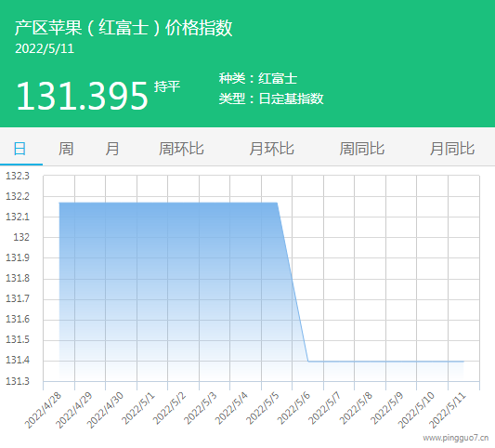Click the 2022/4/28 x-axis label
The width and height of the screenshot is (495, 448).
[x=43, y=411]
